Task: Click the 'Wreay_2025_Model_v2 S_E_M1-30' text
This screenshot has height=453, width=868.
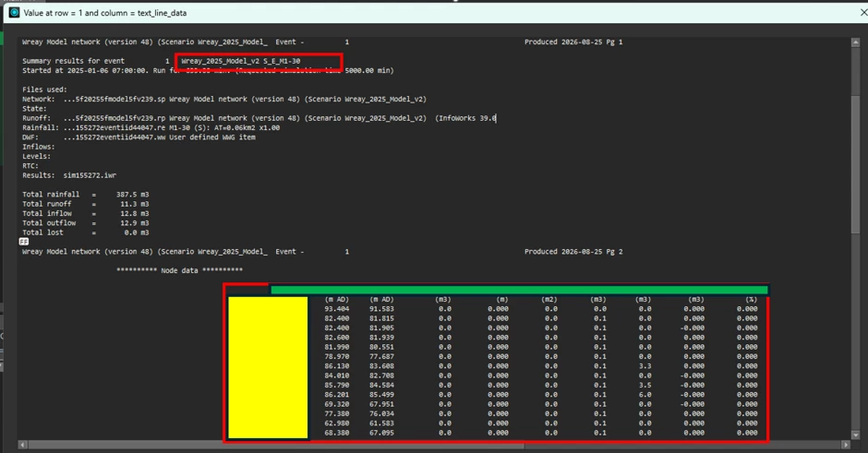Action: click(241, 61)
